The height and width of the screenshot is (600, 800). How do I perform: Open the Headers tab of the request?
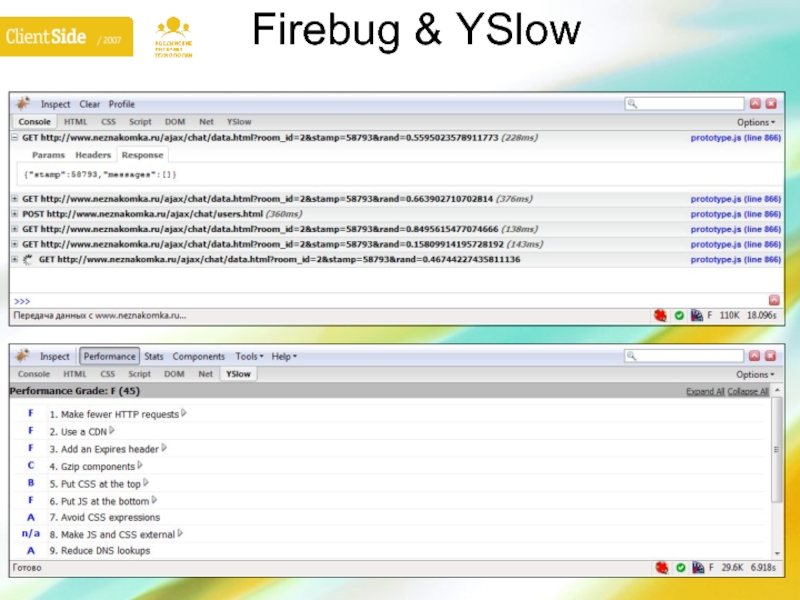click(x=93, y=155)
